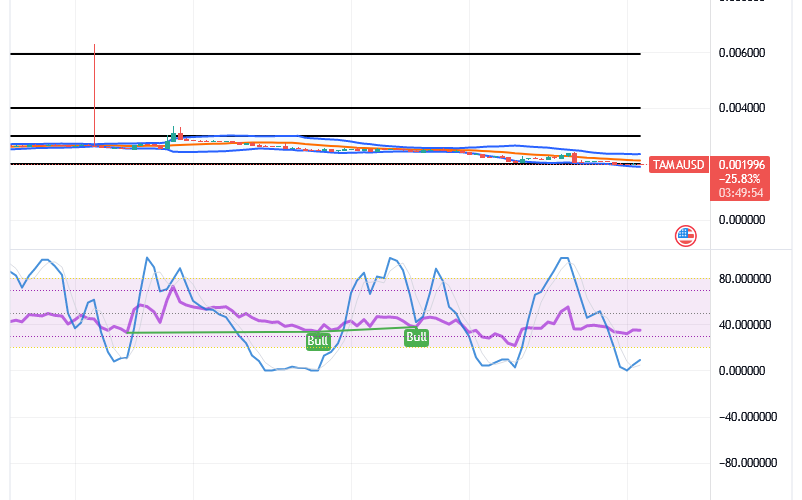Click the 0.006000 price axis label
The image size is (802, 500).
point(742,53)
